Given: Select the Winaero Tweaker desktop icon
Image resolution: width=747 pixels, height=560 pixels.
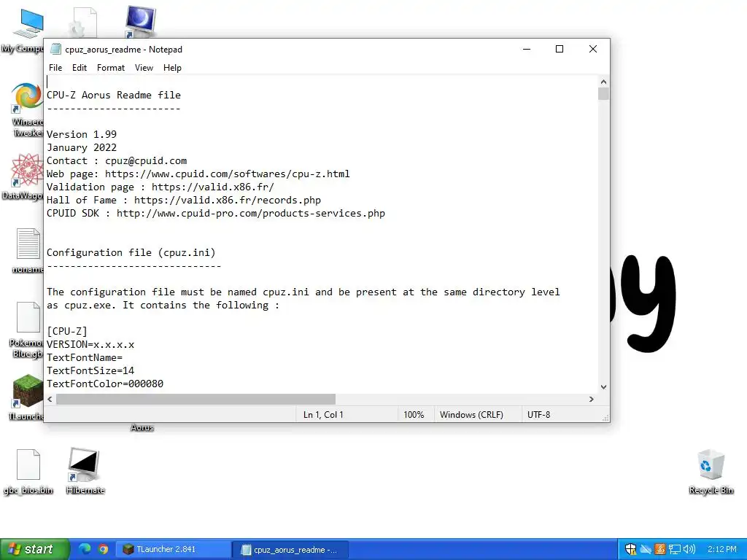Looking at the screenshot, I should click(26, 109).
